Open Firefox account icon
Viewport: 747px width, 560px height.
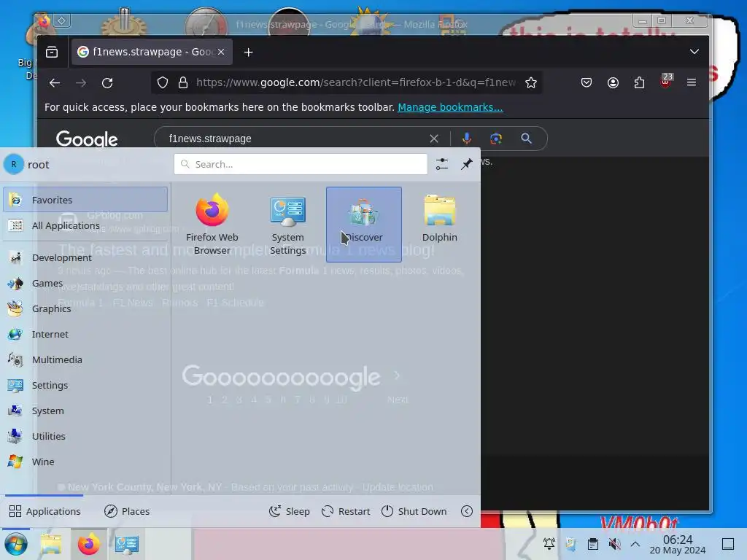[x=613, y=83]
